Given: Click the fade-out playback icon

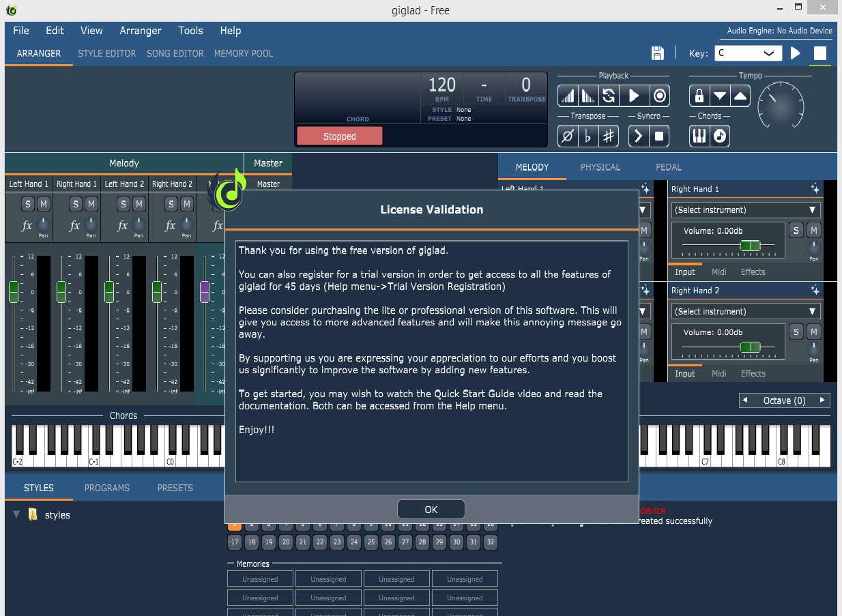Looking at the screenshot, I should pos(588,96).
